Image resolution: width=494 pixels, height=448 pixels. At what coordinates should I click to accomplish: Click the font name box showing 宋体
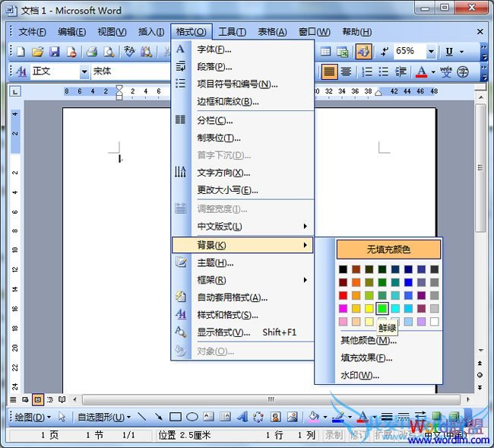pos(131,71)
